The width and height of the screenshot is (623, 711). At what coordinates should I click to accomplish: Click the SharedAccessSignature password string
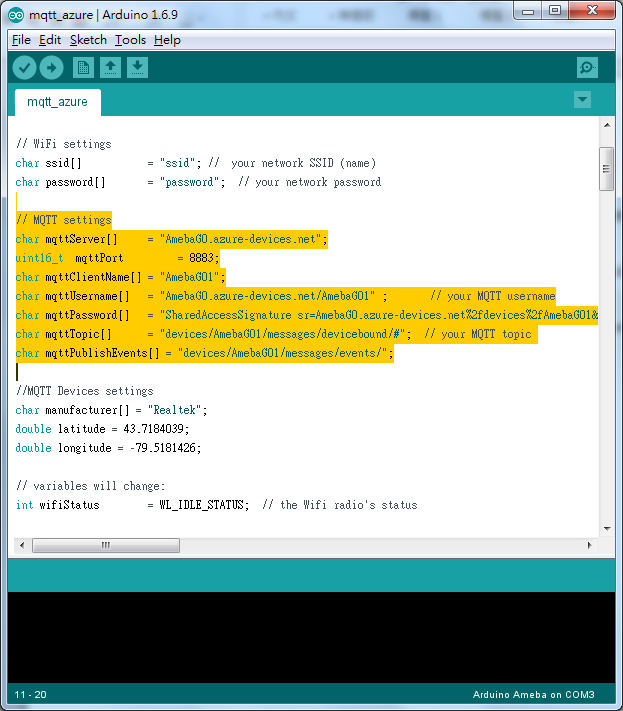coord(379,315)
